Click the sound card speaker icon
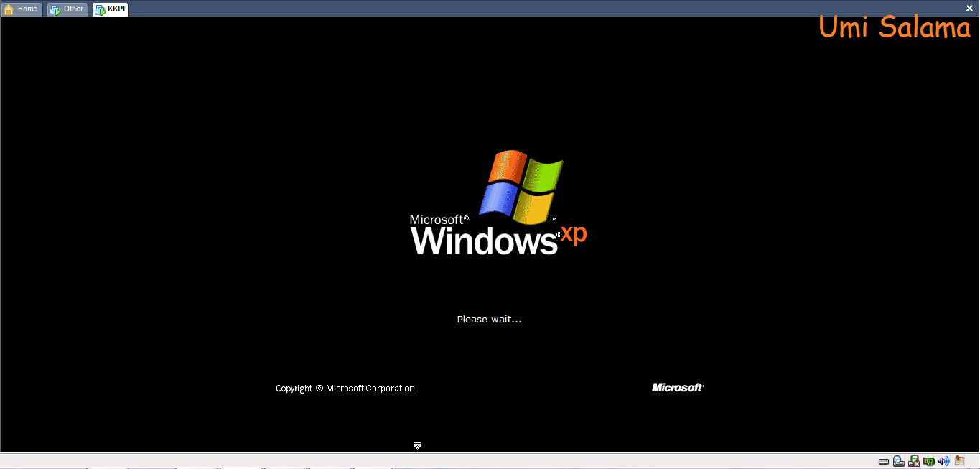980x469 pixels. pyautogui.click(x=944, y=461)
